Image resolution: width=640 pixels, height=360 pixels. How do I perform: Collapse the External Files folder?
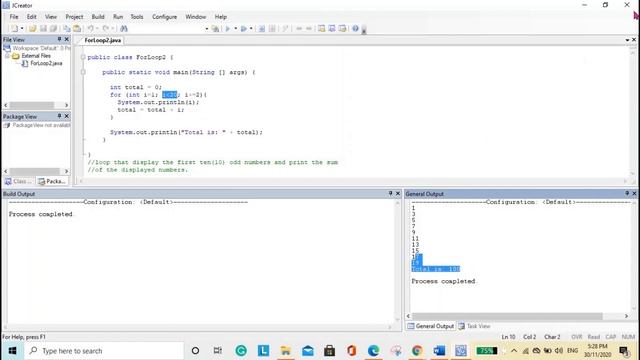pyautogui.click(x=7, y=56)
